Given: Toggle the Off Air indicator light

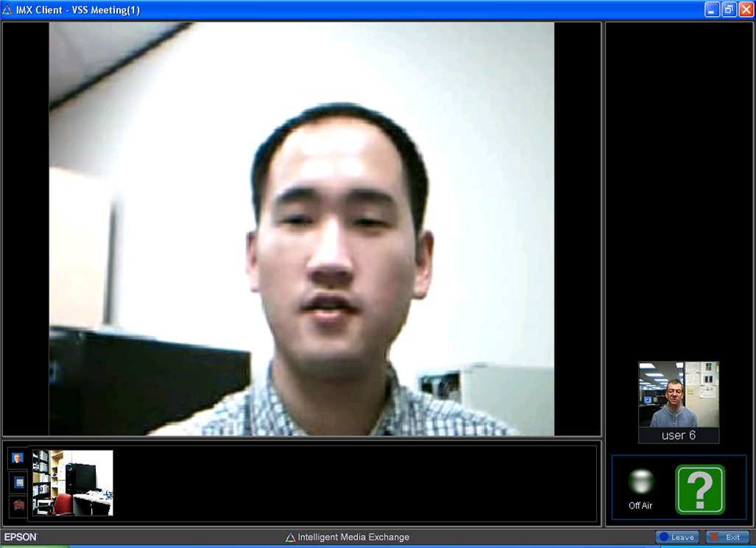Looking at the screenshot, I should tap(641, 482).
